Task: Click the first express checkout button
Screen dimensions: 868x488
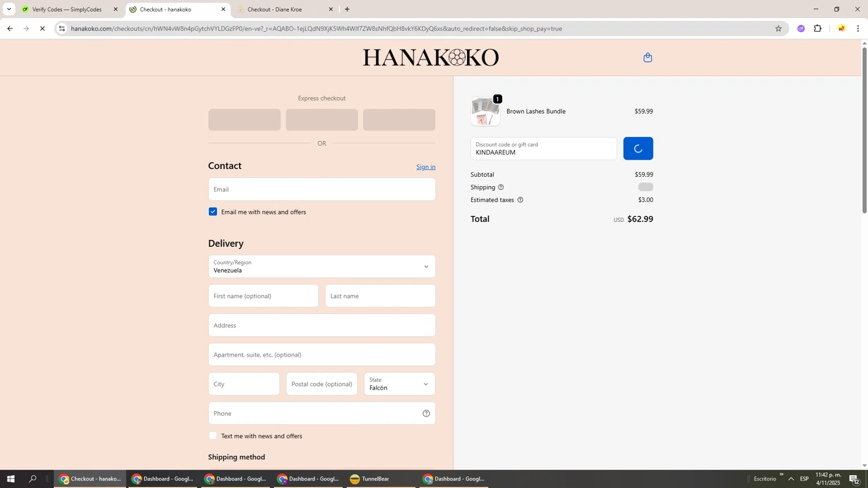Action: point(244,120)
